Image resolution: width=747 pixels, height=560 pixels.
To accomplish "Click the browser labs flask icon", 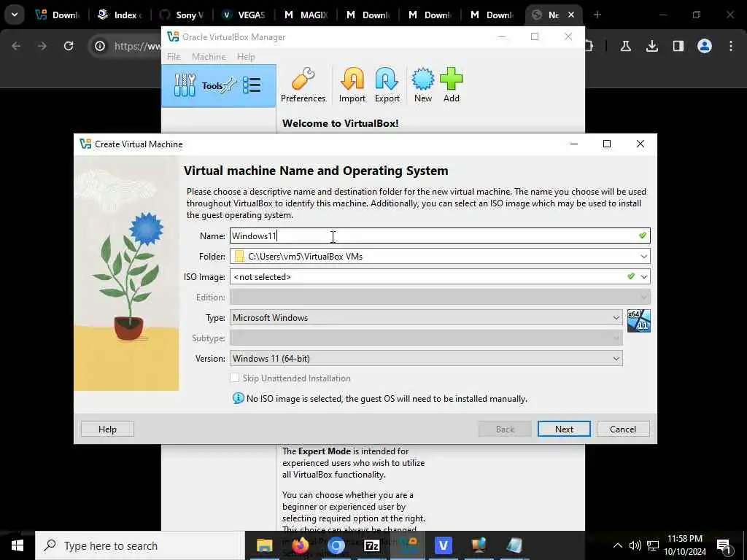I will (x=625, y=46).
